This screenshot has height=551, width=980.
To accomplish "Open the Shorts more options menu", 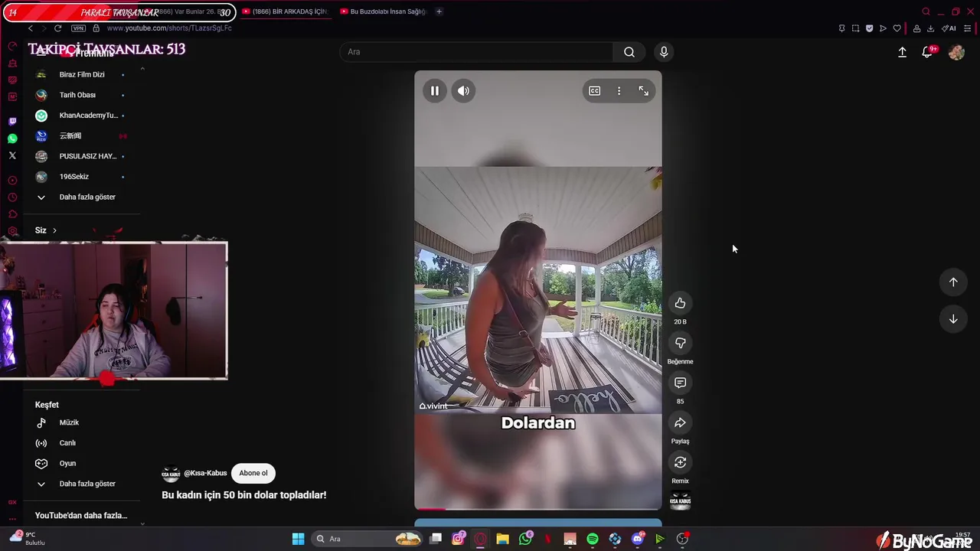I will point(619,91).
